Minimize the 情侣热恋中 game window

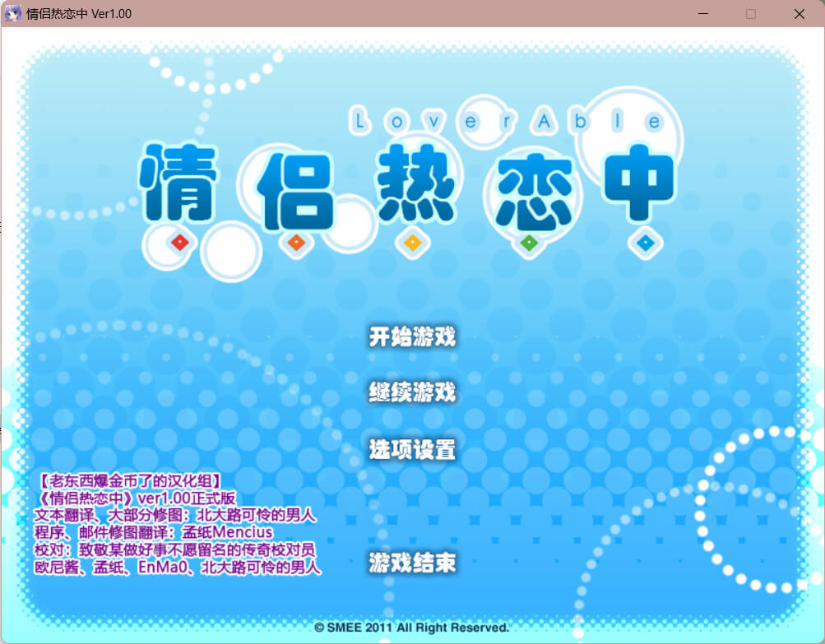(x=702, y=14)
